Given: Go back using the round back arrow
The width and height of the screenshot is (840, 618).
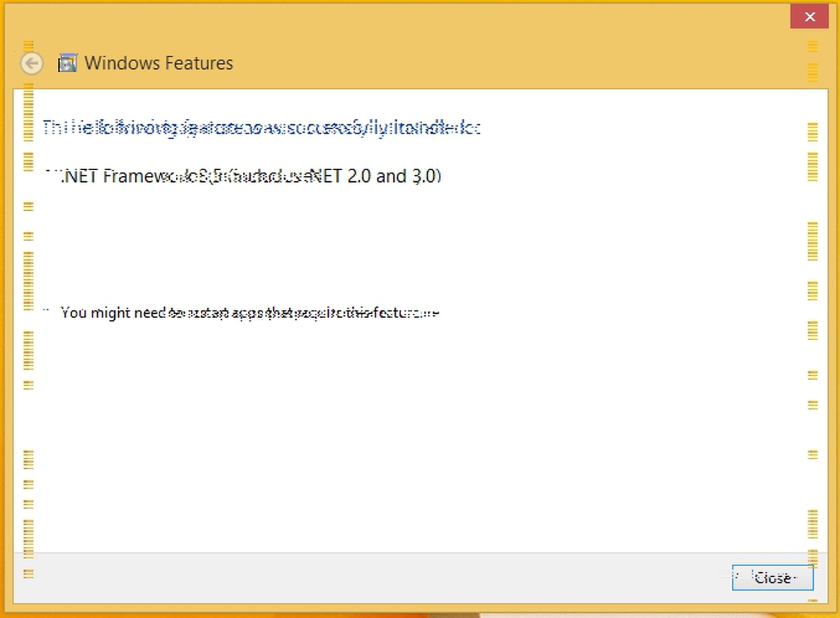Looking at the screenshot, I should coord(31,63).
